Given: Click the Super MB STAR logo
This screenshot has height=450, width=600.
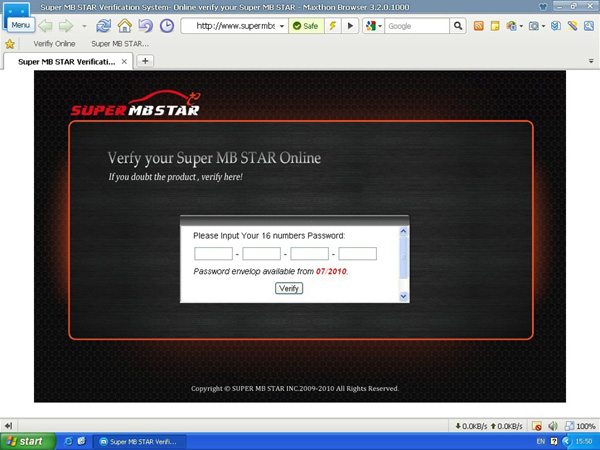Looking at the screenshot, I should coord(135,103).
